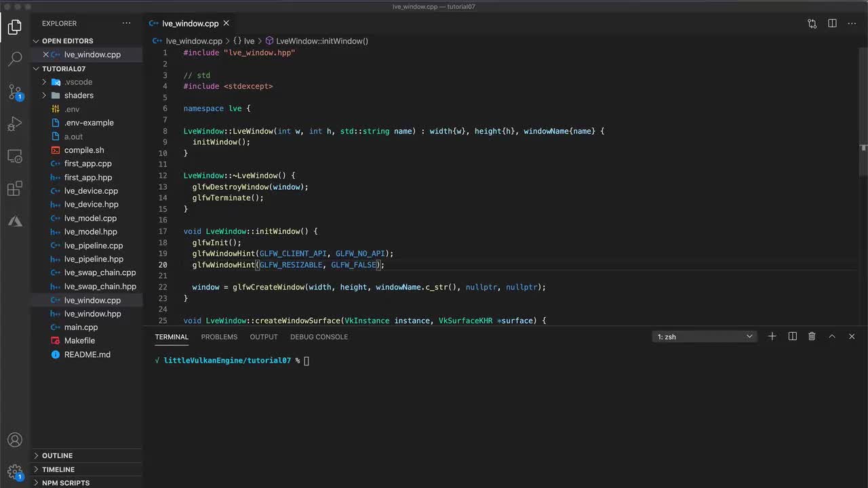Kill terminal with trash icon
The image size is (868, 488).
pyautogui.click(x=812, y=336)
